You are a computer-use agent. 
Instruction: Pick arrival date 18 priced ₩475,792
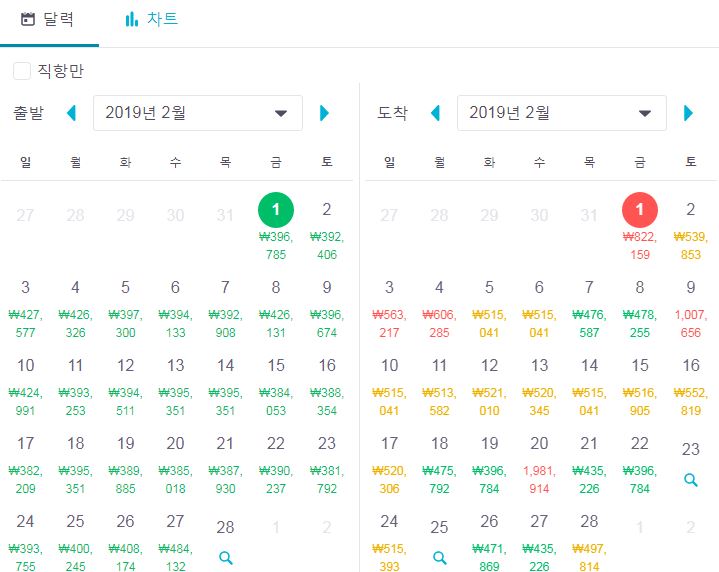439,466
